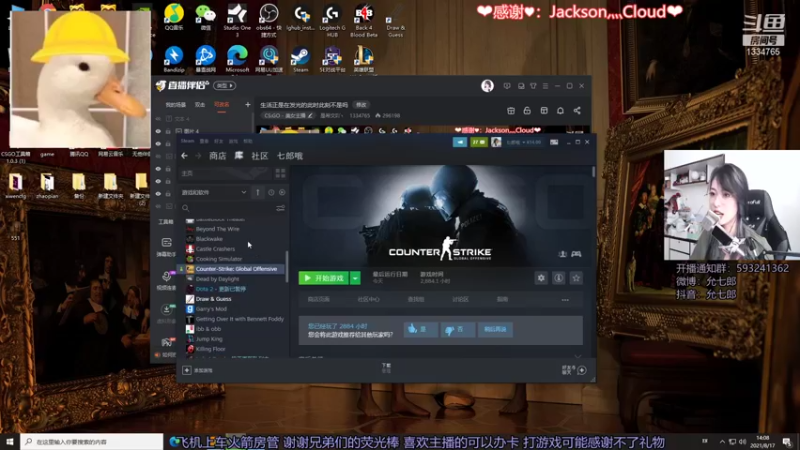
Task: Open the three-dots more menu in the game links bar
Action: (565, 300)
